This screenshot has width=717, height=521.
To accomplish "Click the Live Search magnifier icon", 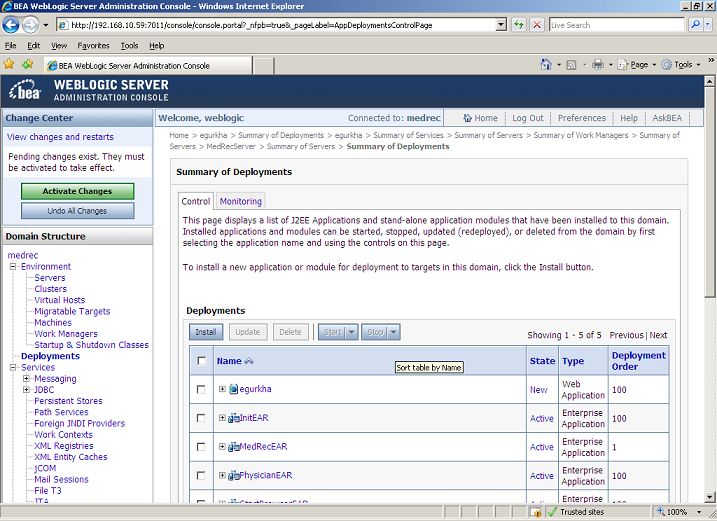I will [x=695, y=25].
